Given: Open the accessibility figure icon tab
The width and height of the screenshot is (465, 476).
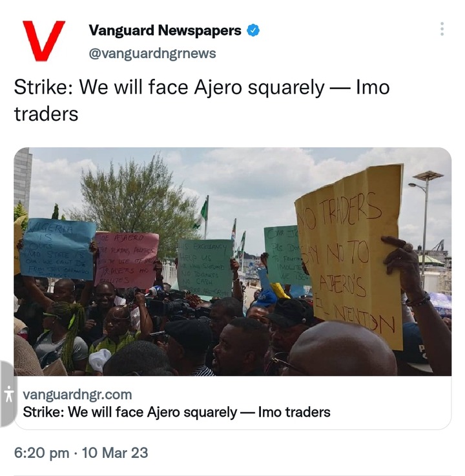Looking at the screenshot, I should click(x=8, y=394).
